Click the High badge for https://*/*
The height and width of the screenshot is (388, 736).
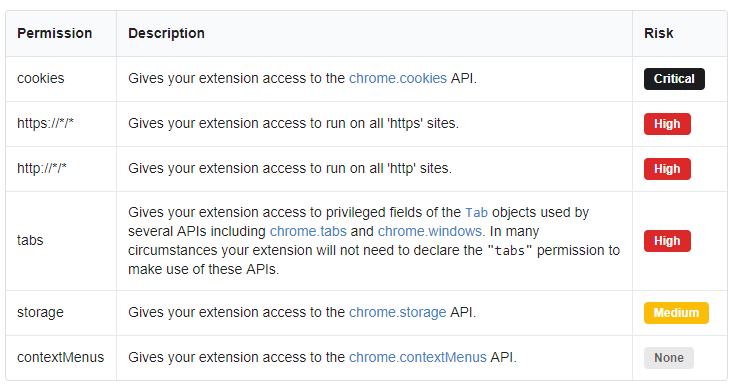[x=667, y=124]
